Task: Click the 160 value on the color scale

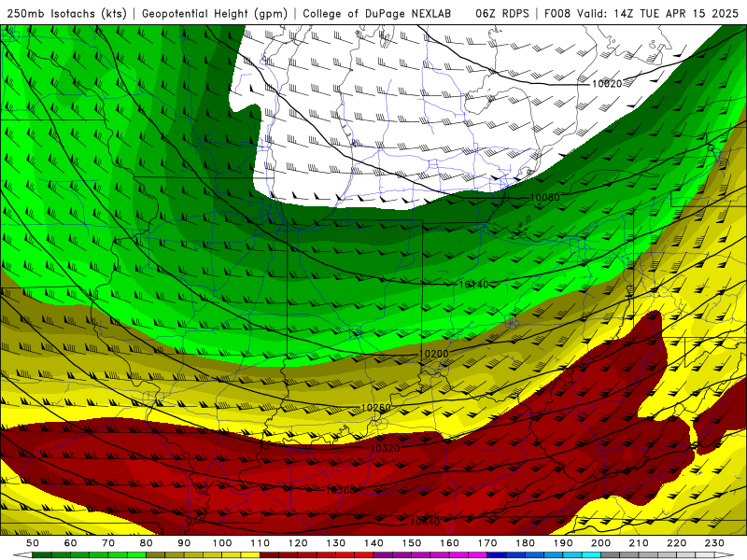Action: [450, 543]
